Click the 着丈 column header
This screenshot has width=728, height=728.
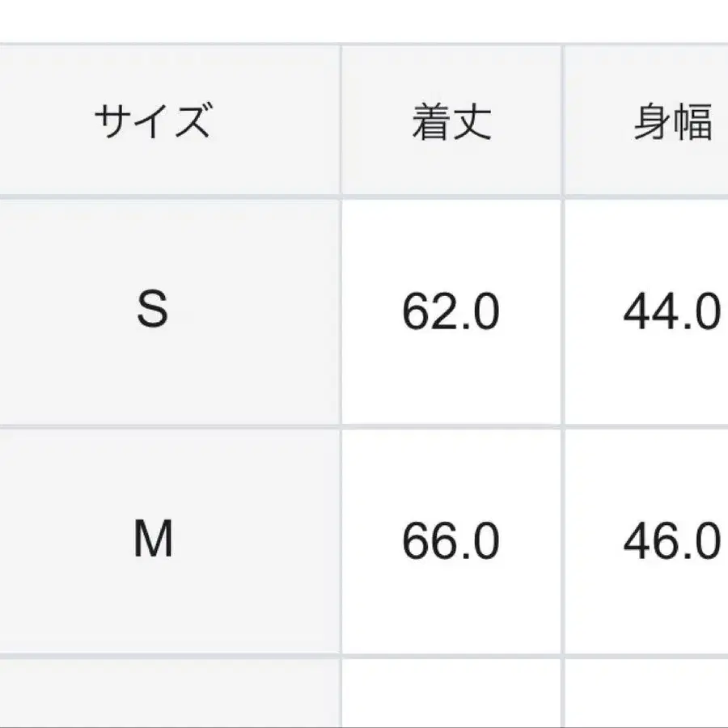(x=451, y=123)
